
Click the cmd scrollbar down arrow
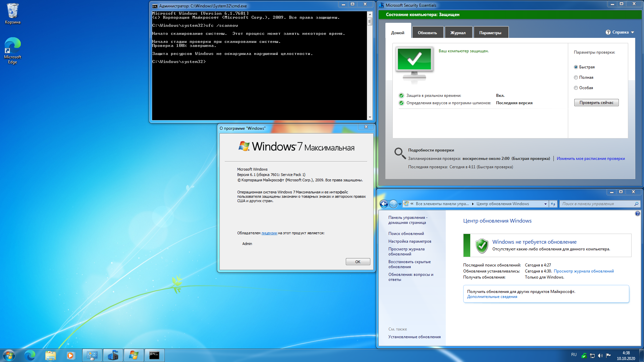(370, 117)
